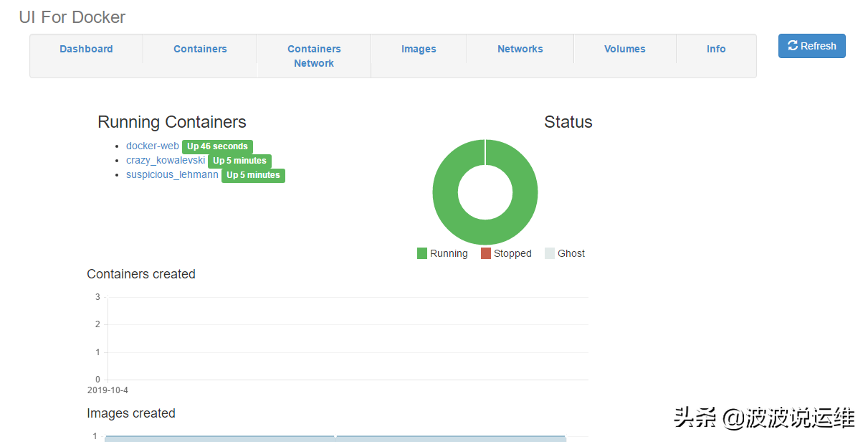Click the Images created chart title
This screenshot has height=442, width=868.
(131, 413)
